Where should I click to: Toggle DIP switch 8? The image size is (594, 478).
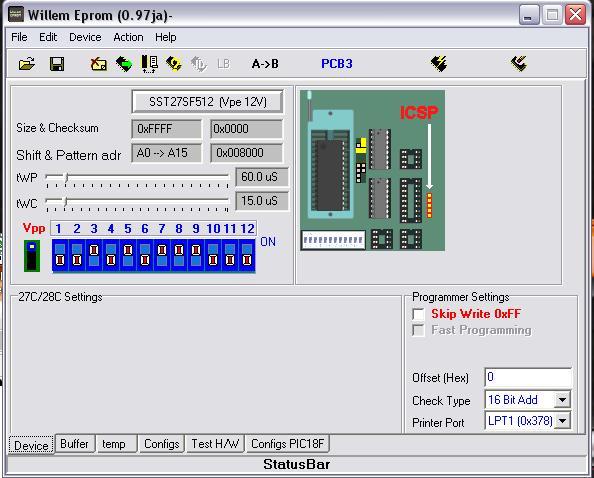click(x=179, y=256)
